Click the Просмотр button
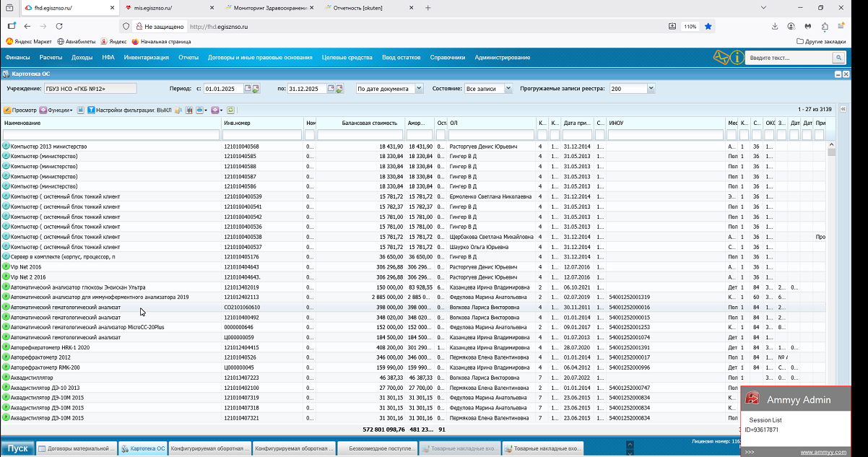The width and height of the screenshot is (868, 457). pos(20,110)
